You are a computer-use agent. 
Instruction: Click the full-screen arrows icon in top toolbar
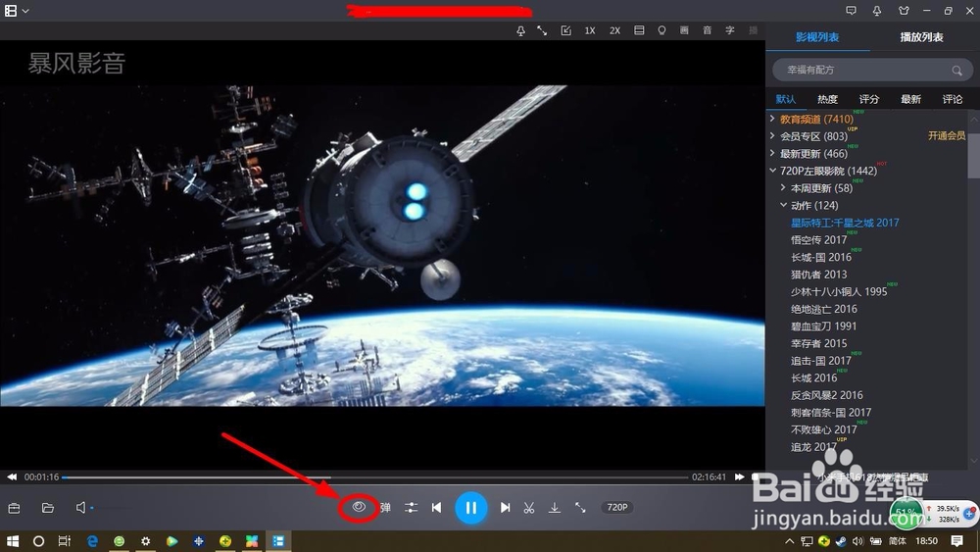[542, 30]
